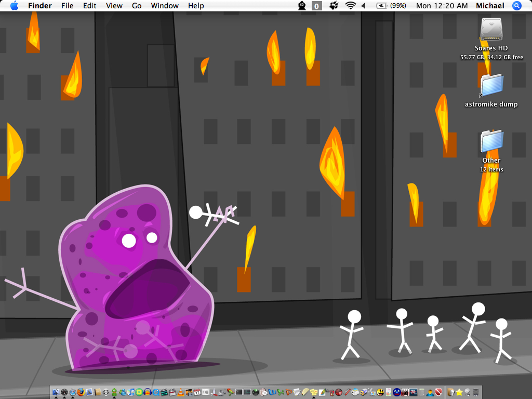Click the gray 0 counter menu extra
Viewport: 532px width, 399px height.
click(x=316, y=6)
